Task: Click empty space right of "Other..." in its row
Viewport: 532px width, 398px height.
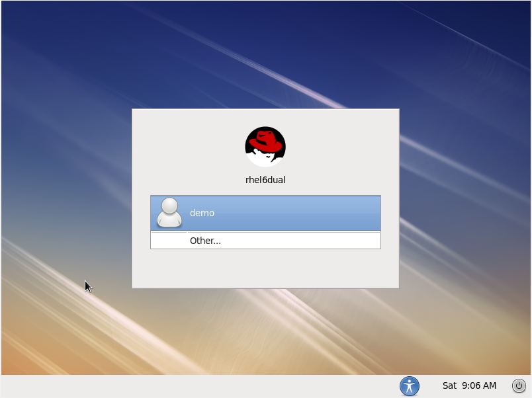Action: (304, 241)
